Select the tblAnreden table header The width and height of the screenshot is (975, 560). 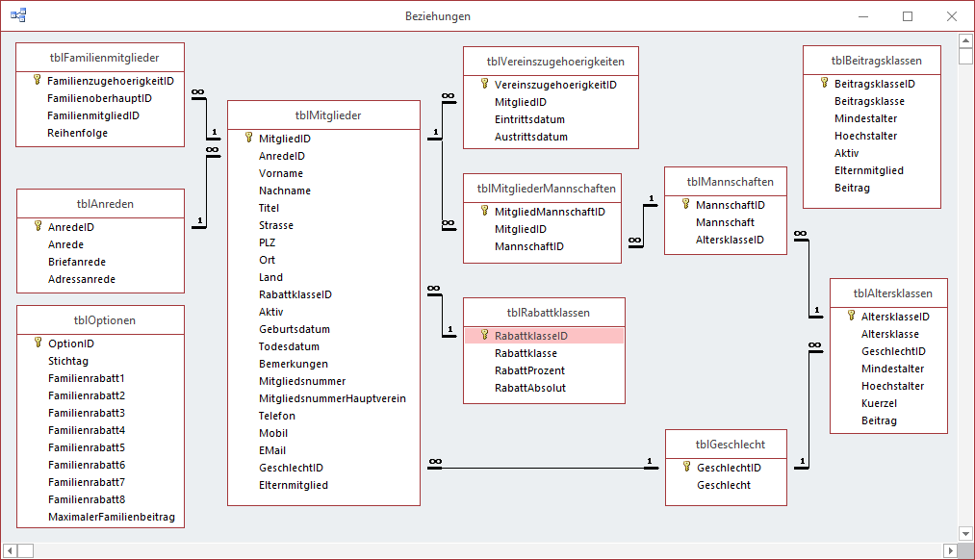101,204
